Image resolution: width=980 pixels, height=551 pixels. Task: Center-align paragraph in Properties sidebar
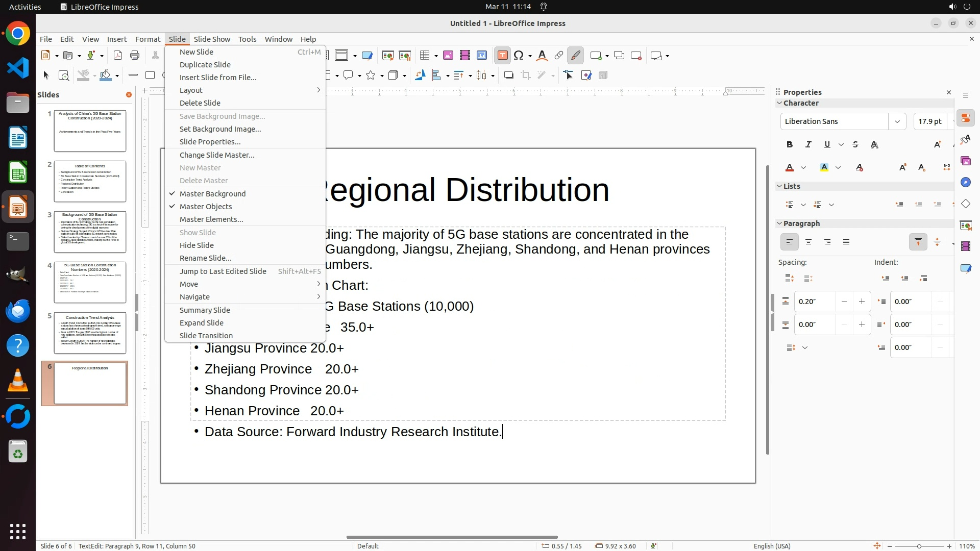[808, 242]
